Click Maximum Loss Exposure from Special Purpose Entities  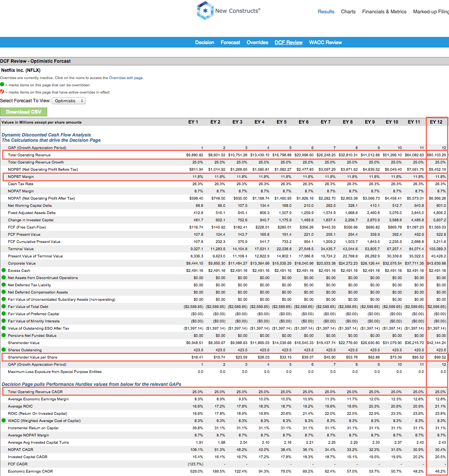55,372
